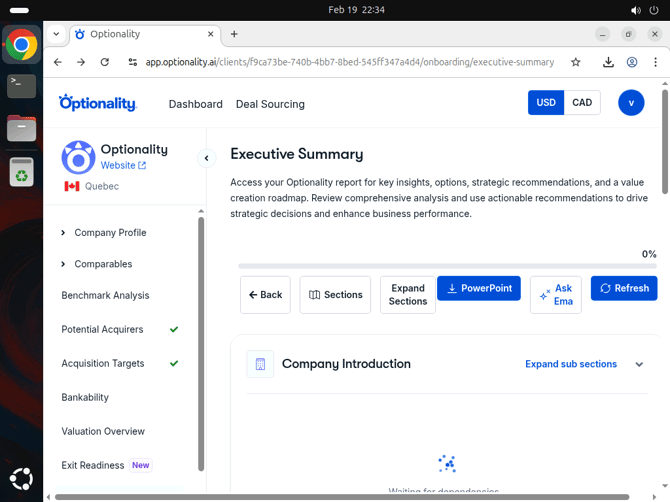Viewport: 670px width, 502px height.
Task: Click the 'Executive Summary' heading
Action: (x=297, y=154)
